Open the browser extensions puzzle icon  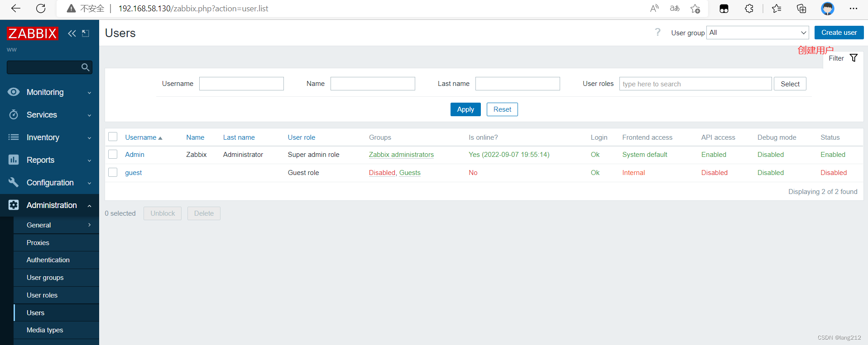click(x=749, y=9)
